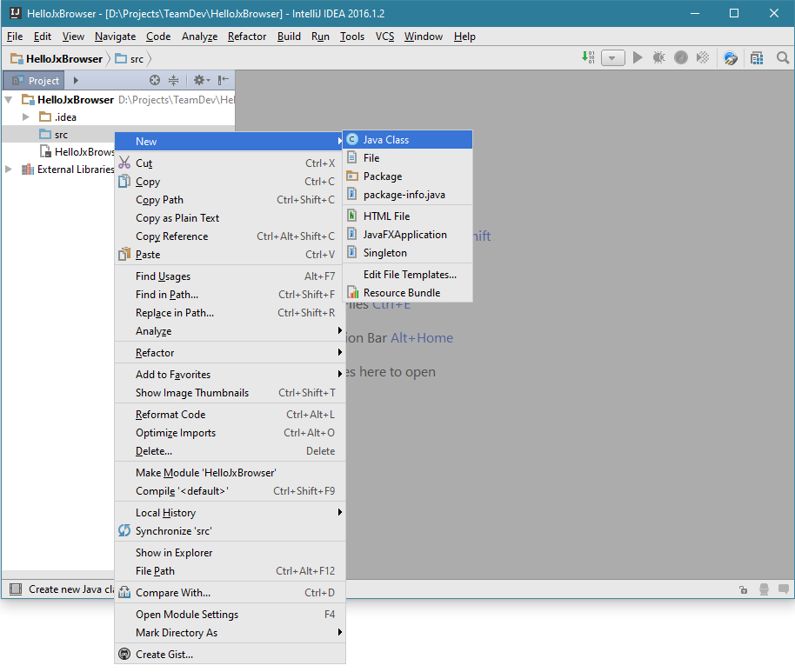The image size is (795, 672).
Task: Open the Build menu
Action: point(289,37)
